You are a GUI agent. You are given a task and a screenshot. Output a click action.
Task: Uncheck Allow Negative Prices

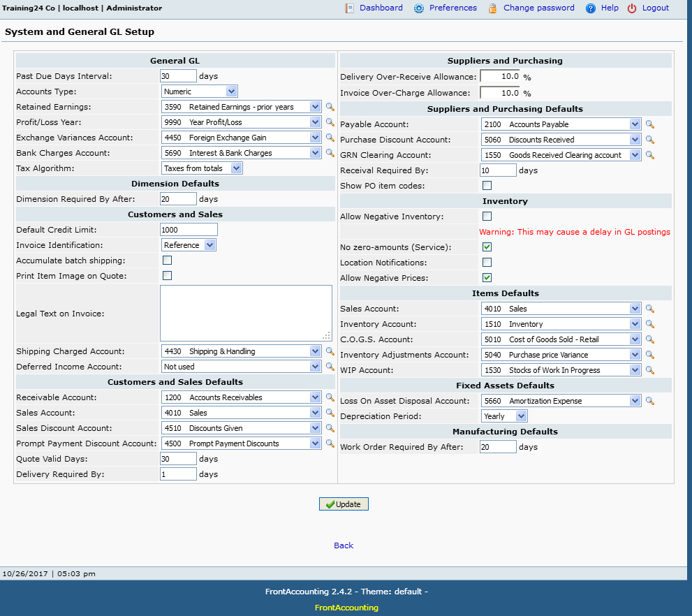[x=487, y=277]
